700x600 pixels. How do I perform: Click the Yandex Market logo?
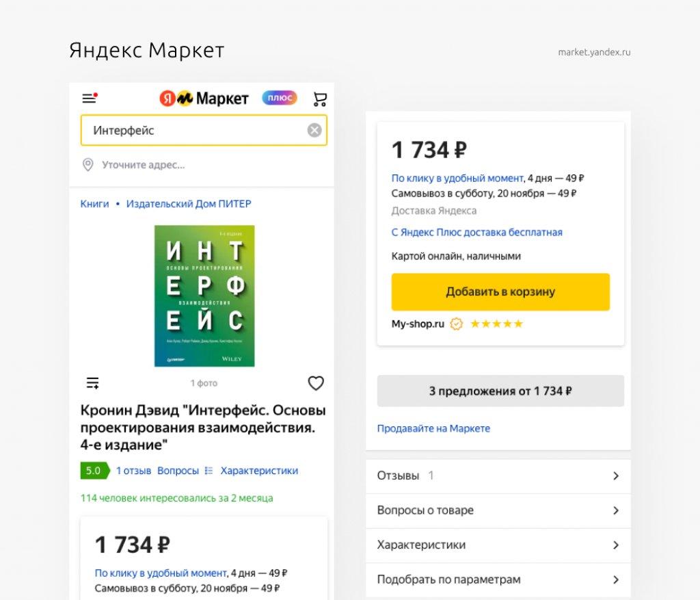tap(204, 99)
